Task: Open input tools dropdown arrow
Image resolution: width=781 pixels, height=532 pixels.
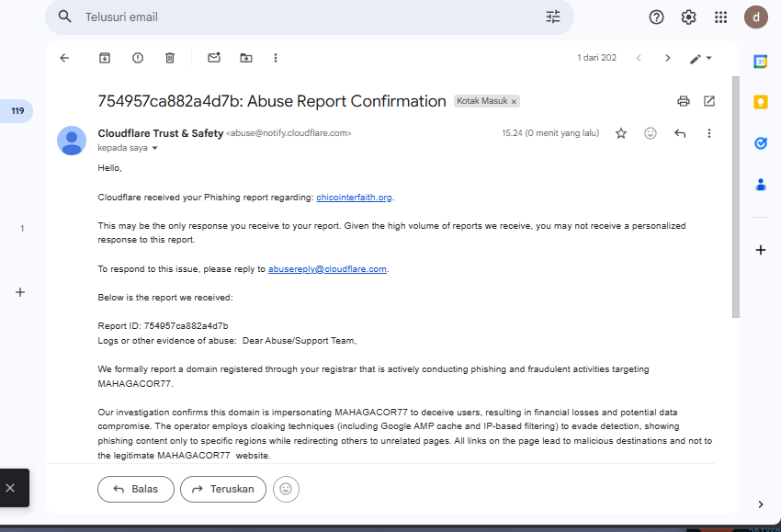Action: (708, 58)
